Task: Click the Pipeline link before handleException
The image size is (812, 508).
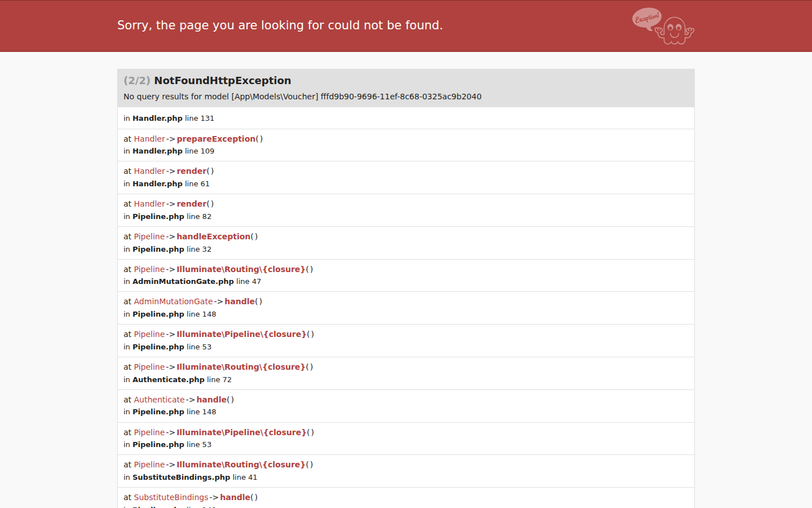Action: (149, 237)
